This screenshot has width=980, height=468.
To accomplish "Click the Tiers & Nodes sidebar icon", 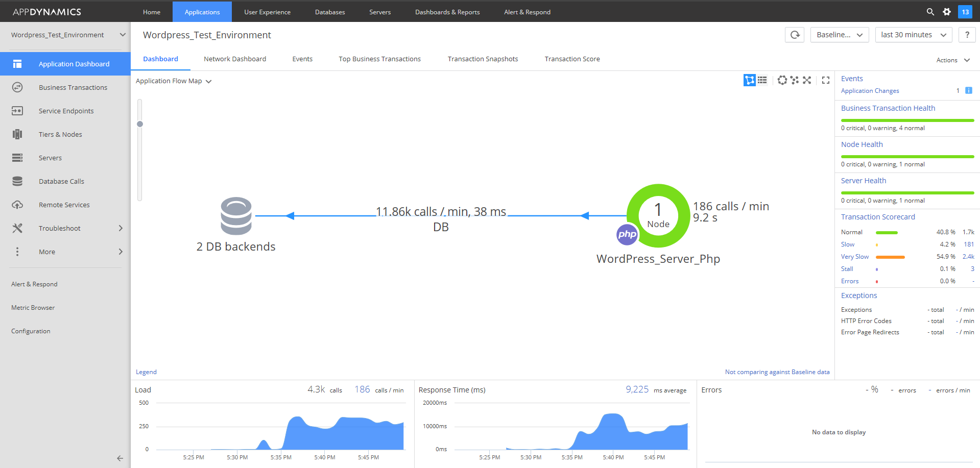I will coord(17,134).
